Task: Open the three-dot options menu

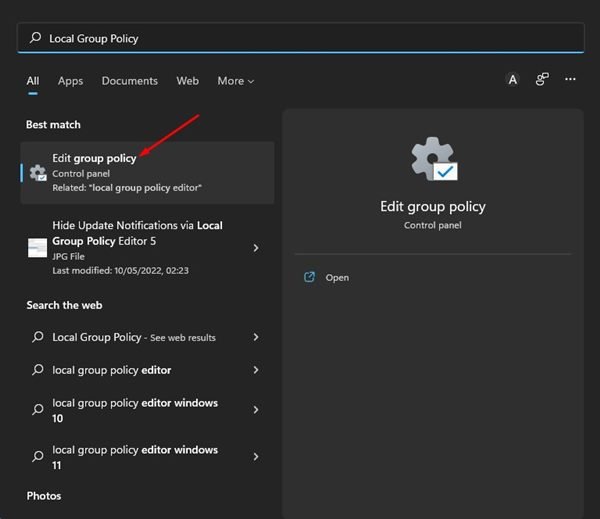Action: 570,79
